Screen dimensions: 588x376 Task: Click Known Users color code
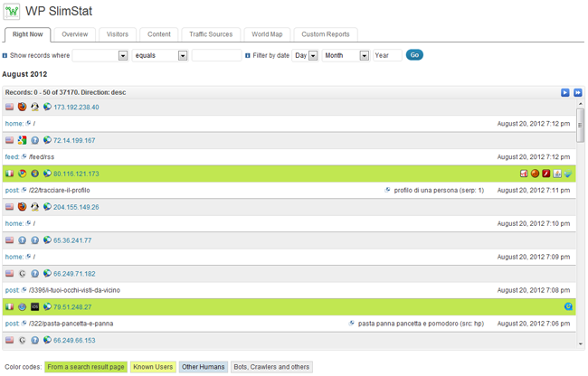(153, 367)
